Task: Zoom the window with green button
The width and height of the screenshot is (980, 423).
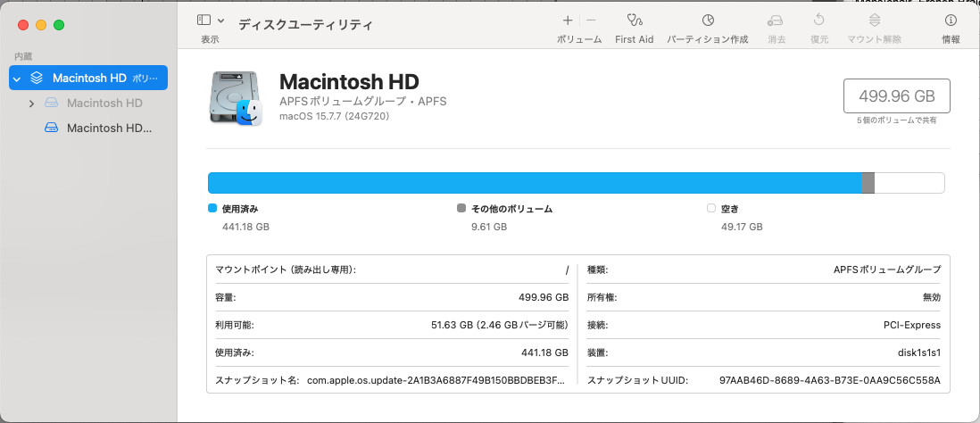Action: [x=59, y=25]
